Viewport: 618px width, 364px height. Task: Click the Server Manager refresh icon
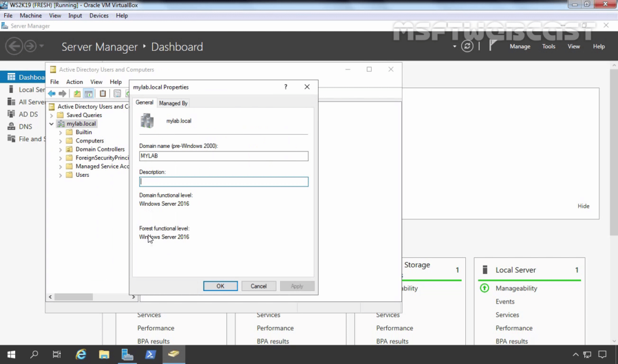(x=467, y=46)
